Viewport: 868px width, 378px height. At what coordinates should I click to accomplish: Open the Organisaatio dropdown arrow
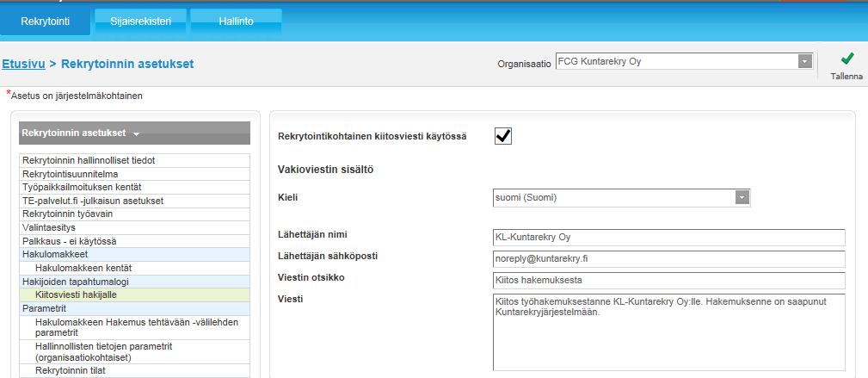click(805, 61)
